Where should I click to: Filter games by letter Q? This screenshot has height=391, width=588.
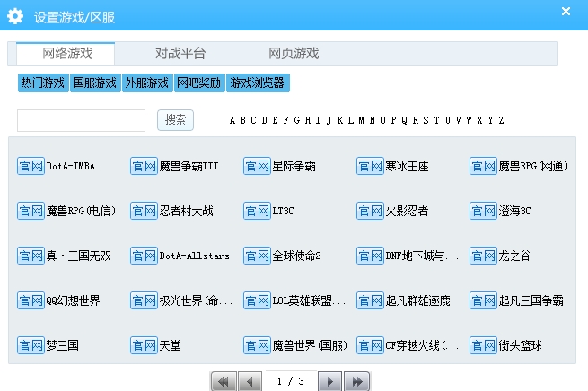404,120
